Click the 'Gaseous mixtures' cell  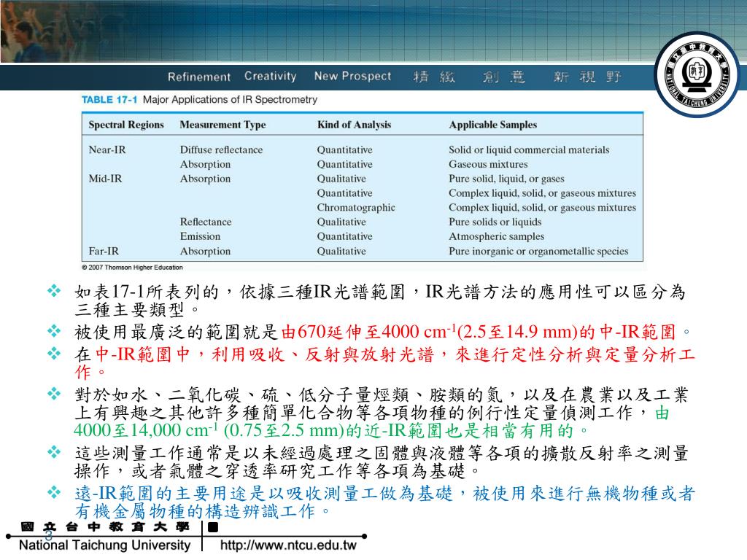point(488,164)
